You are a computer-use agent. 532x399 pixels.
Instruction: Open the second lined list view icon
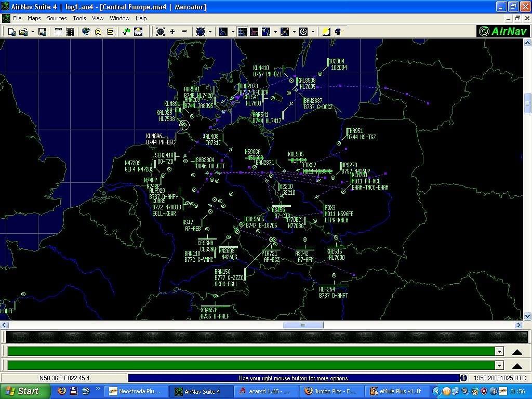pyautogui.click(x=70, y=32)
